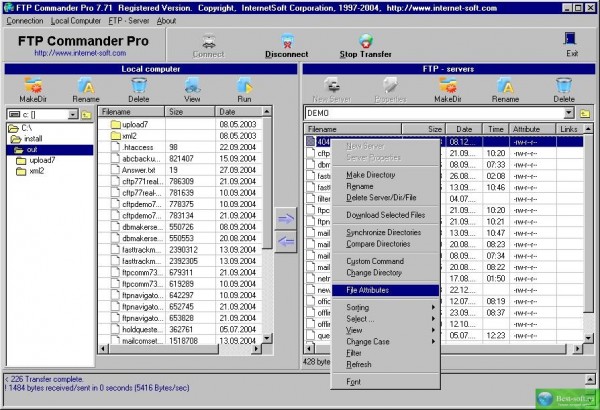Open the Connection menu
Screen dimensions: 600x410
[x=25, y=21]
